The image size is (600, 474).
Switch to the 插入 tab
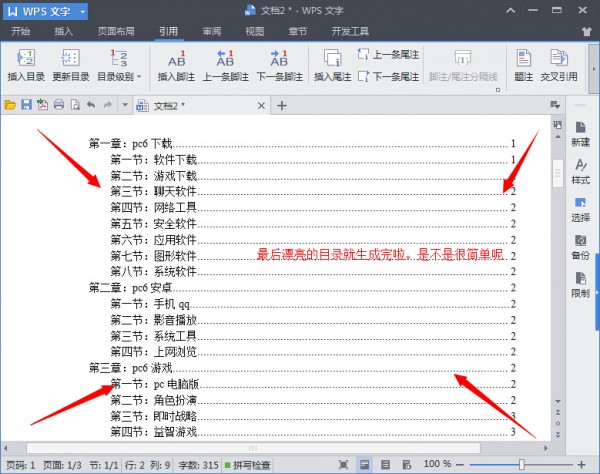(63, 31)
